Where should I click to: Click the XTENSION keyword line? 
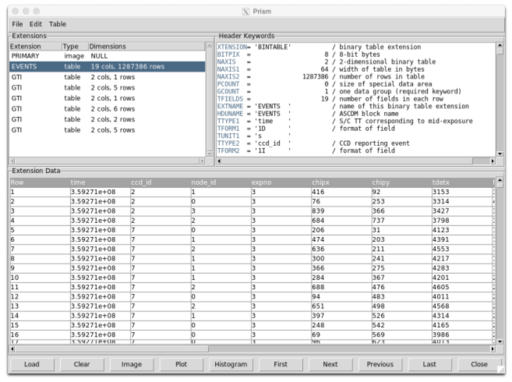tap(319, 47)
